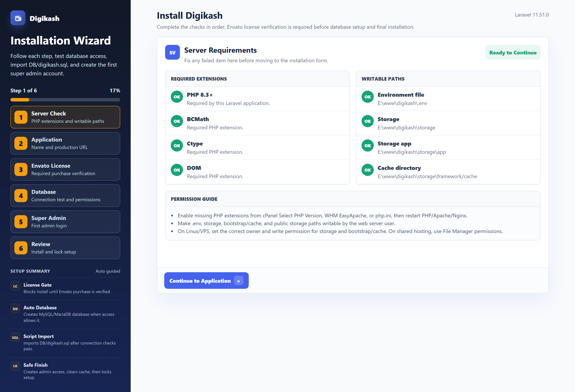Screen dimensions: 575x392
Task: Click the number 1 badge for Server Check
Action: point(21,117)
